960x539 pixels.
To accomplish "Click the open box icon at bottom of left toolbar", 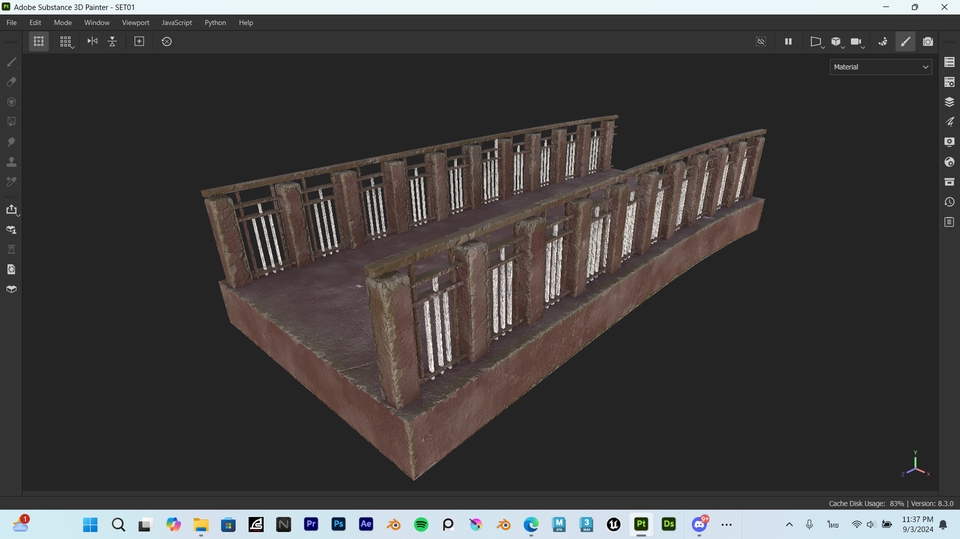I will coord(11,289).
